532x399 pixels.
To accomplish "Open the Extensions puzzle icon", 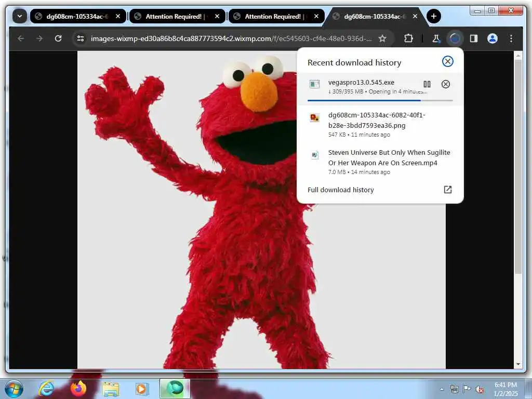I will tap(408, 38).
